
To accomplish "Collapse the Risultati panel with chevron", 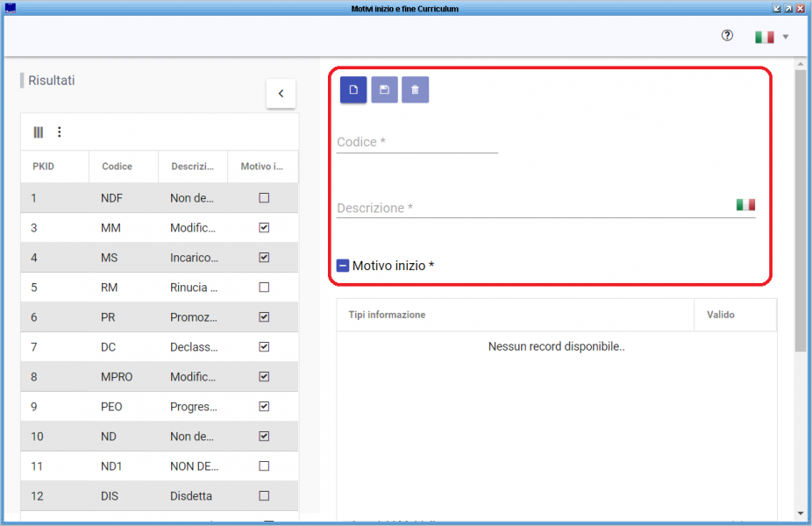I will coord(281,94).
